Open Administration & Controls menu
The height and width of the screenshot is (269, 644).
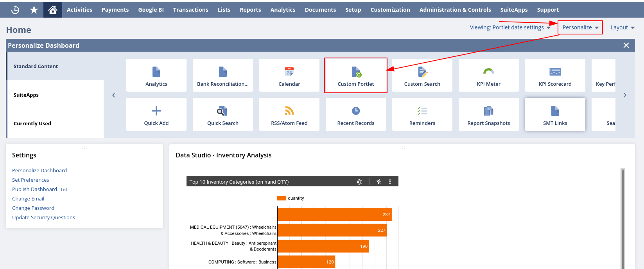[x=455, y=10]
